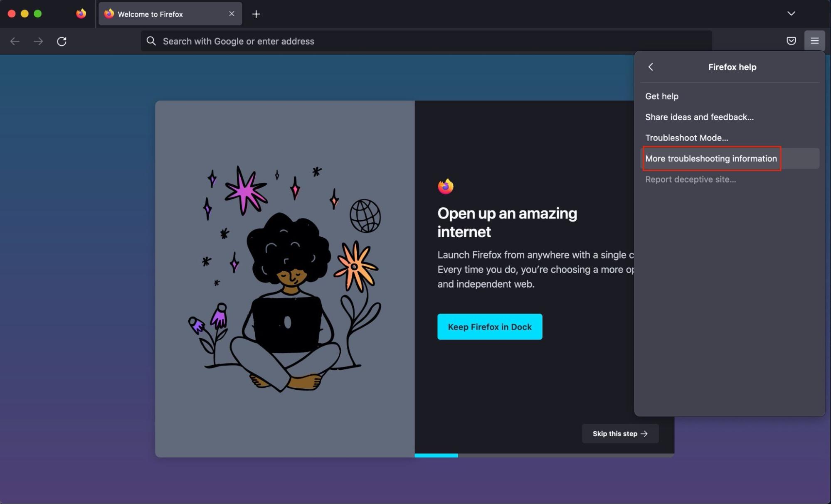This screenshot has height=504, width=831.
Task: Close the Welcome to Firefox tab
Action: click(232, 14)
